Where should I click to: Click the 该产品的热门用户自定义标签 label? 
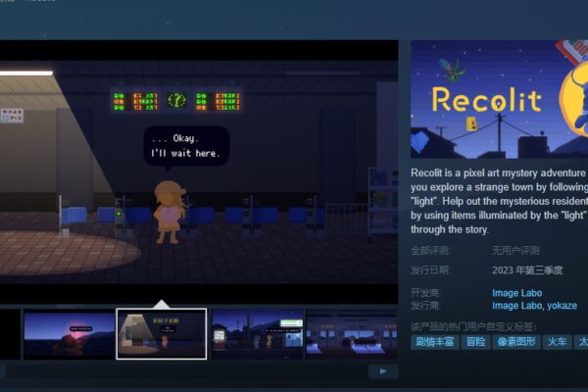(474, 326)
